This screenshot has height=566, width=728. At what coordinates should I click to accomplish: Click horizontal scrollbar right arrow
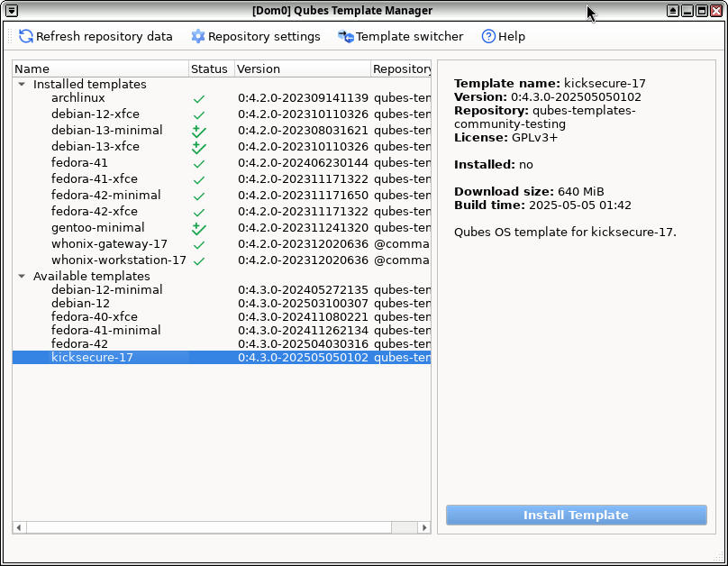click(423, 527)
